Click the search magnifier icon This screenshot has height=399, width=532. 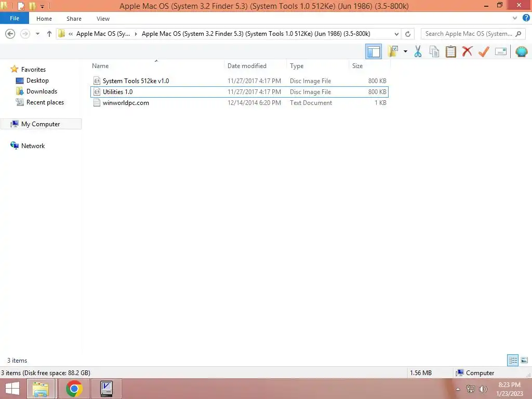pyautogui.click(x=518, y=34)
